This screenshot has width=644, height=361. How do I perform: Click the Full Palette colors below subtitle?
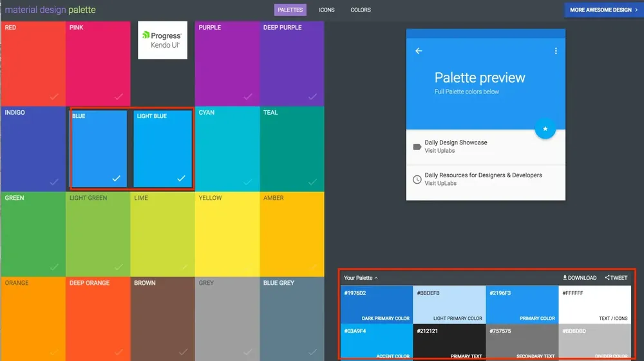click(466, 92)
